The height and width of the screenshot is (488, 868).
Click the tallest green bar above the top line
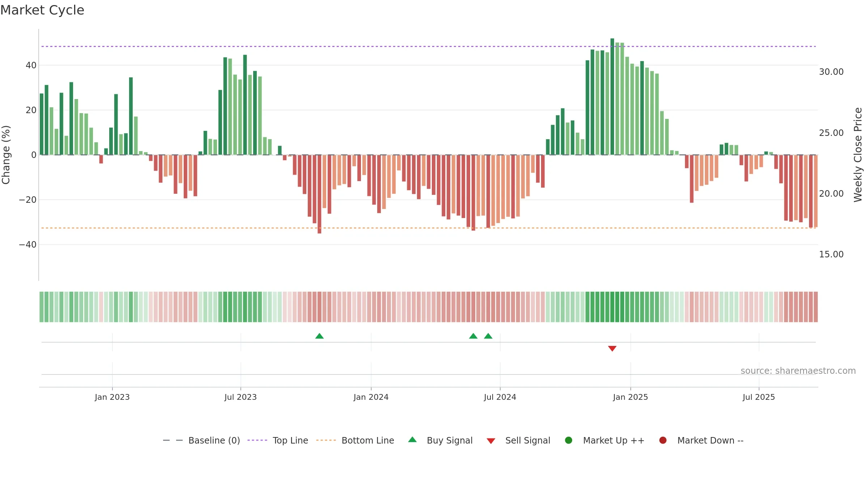[612, 97]
